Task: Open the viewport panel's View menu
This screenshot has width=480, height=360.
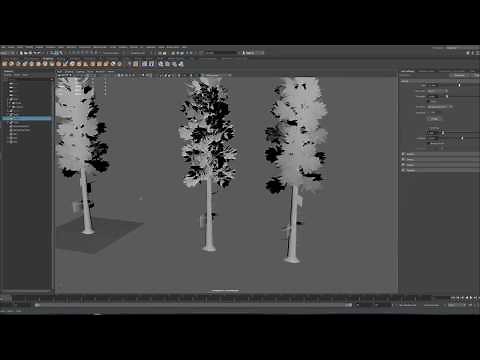Action: click(60, 71)
